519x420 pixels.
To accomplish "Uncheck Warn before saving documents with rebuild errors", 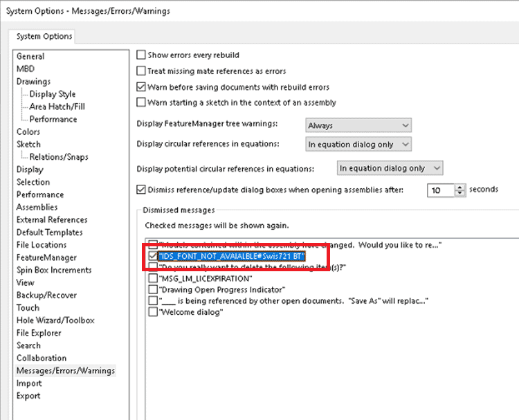I will click(141, 87).
